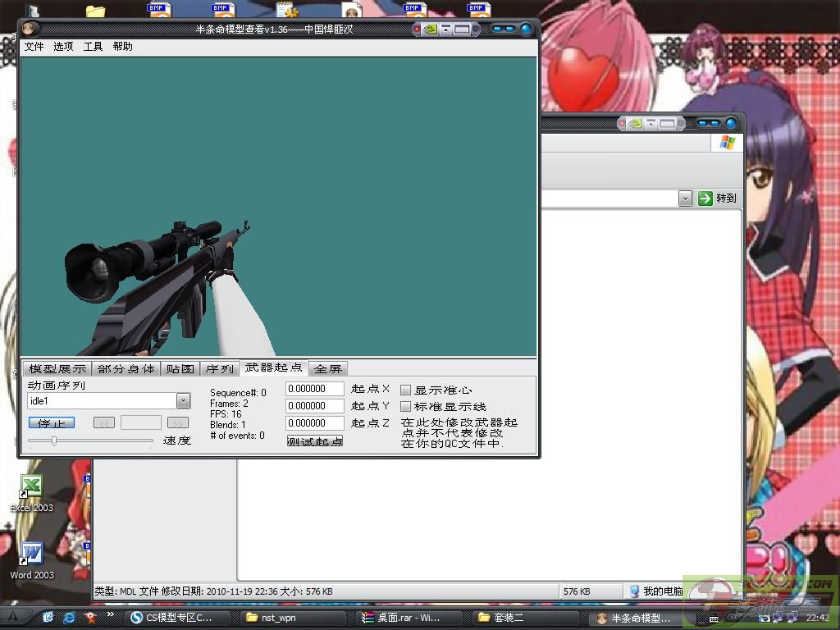Click the Internet Explorer quick launch icon

click(x=70, y=616)
